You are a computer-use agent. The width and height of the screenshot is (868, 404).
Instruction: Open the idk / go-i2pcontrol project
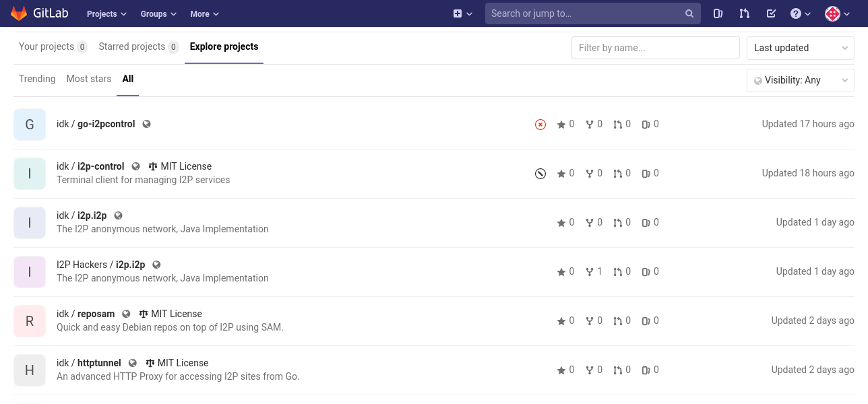click(x=96, y=124)
